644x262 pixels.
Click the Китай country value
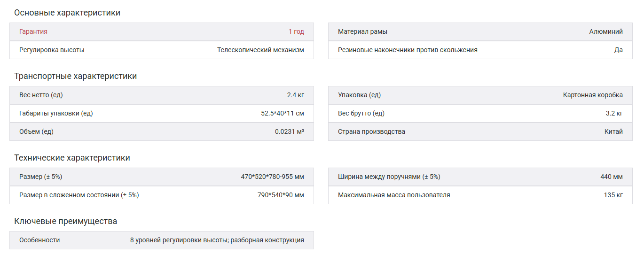[613, 131]
